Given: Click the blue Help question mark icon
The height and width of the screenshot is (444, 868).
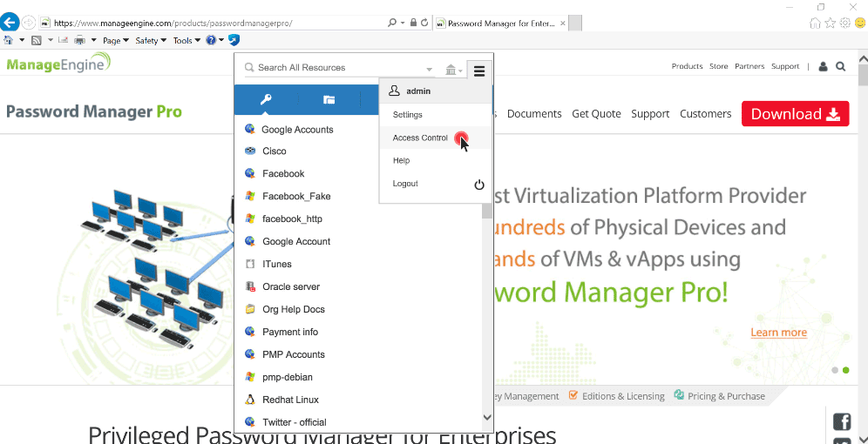Looking at the screenshot, I should (211, 40).
